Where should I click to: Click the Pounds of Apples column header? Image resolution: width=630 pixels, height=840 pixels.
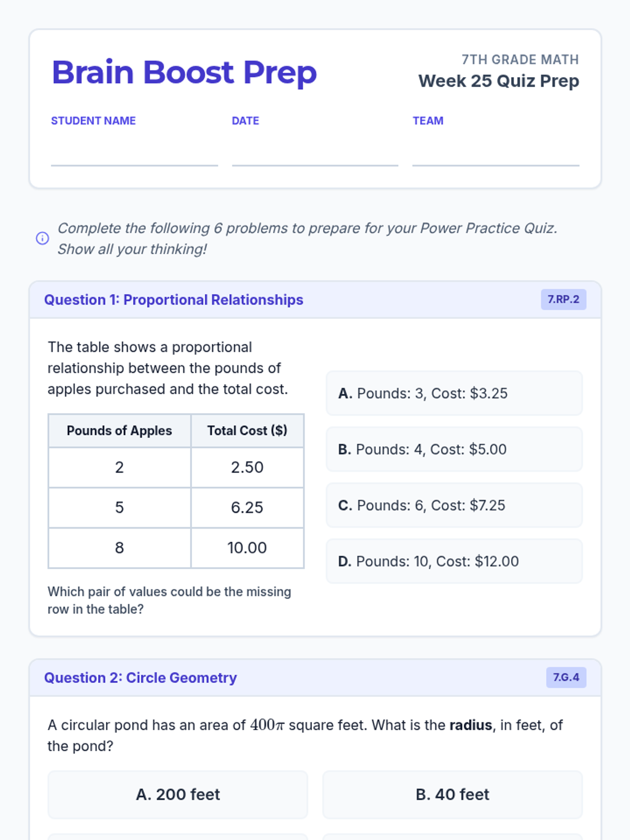(x=119, y=430)
